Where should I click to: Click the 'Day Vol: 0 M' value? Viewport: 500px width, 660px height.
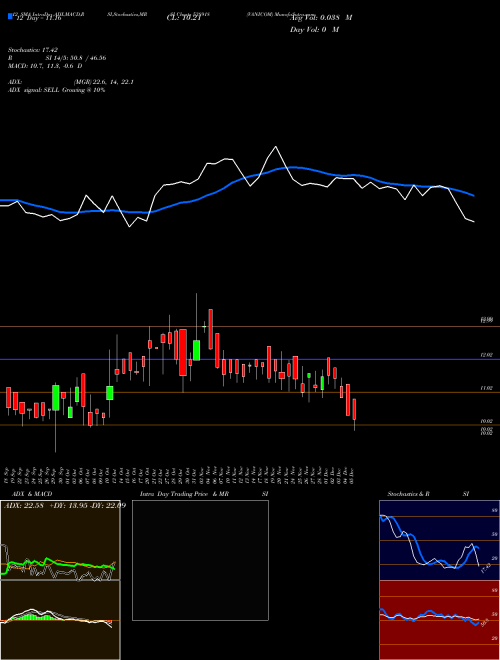[314, 30]
